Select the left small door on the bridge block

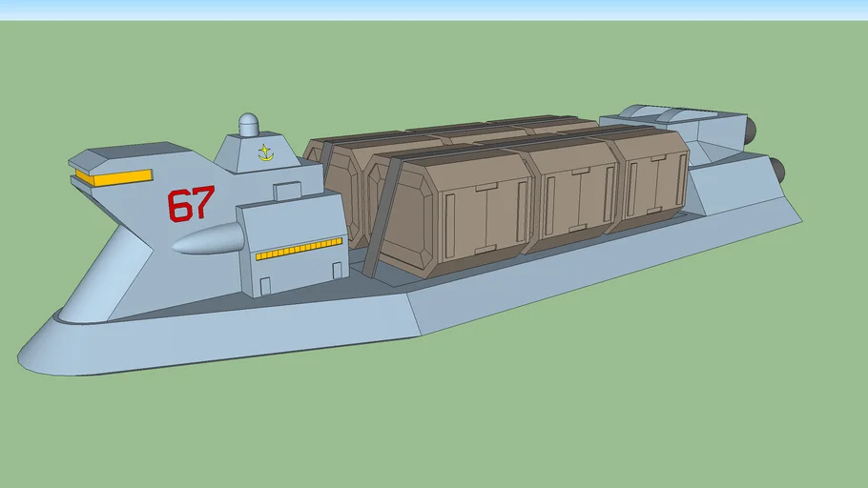264,284
